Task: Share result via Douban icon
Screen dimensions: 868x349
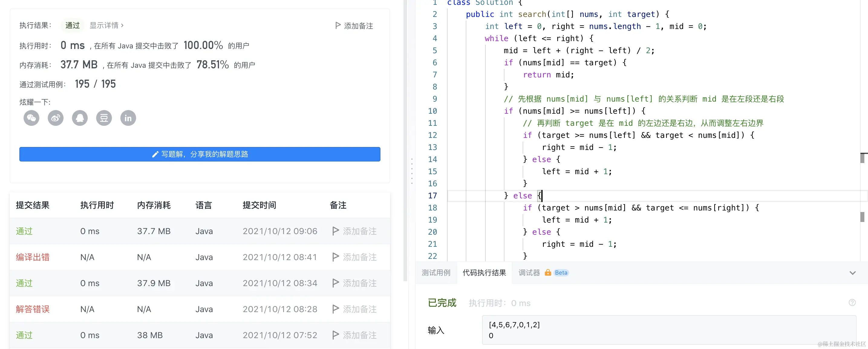Action: pos(104,118)
